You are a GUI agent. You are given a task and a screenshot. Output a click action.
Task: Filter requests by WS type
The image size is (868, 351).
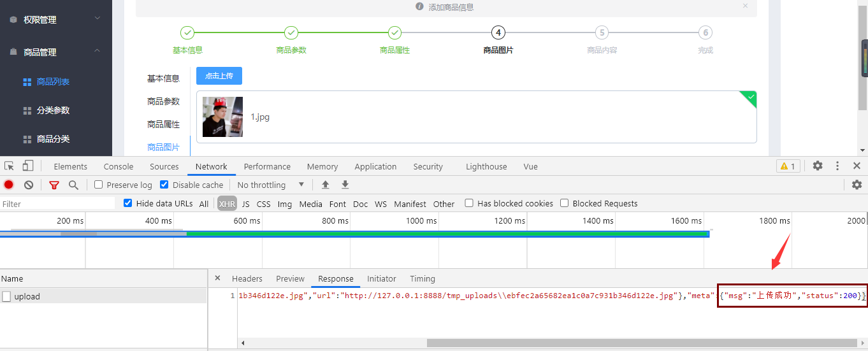[381, 204]
